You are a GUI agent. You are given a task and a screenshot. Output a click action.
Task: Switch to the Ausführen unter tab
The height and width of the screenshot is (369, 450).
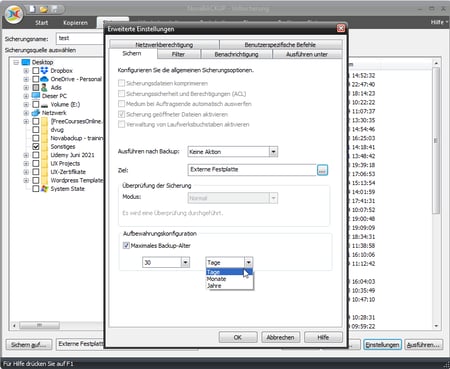(307, 54)
